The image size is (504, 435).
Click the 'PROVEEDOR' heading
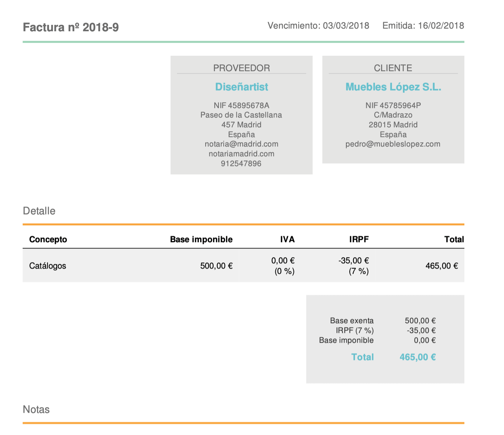tap(241, 68)
